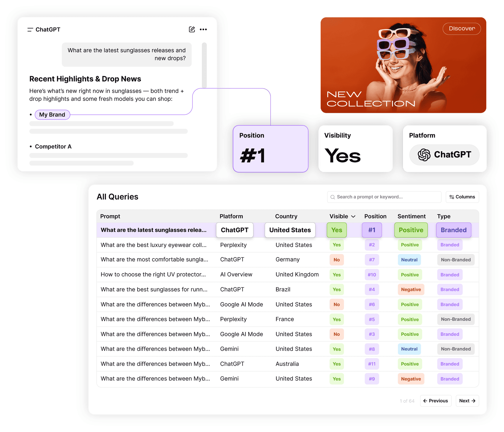The image size is (504, 432).
Task: Click the highlighted ChatGPT platform cell
Action: (x=234, y=230)
